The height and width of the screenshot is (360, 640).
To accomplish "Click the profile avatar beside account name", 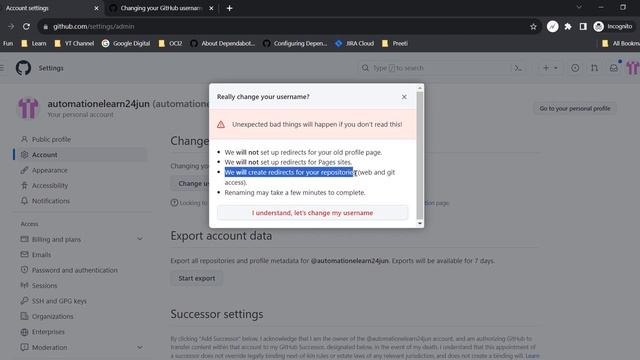I will [x=28, y=108].
